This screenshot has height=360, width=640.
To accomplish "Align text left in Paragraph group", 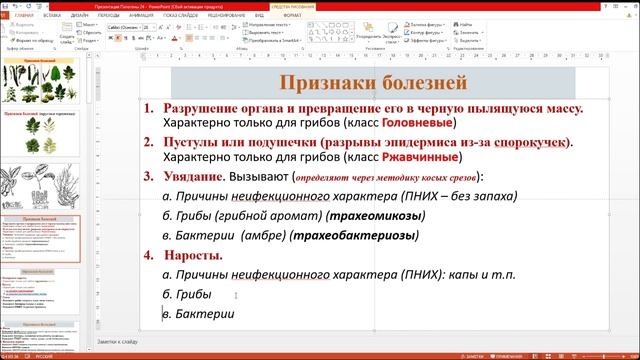I will pos(189,38).
